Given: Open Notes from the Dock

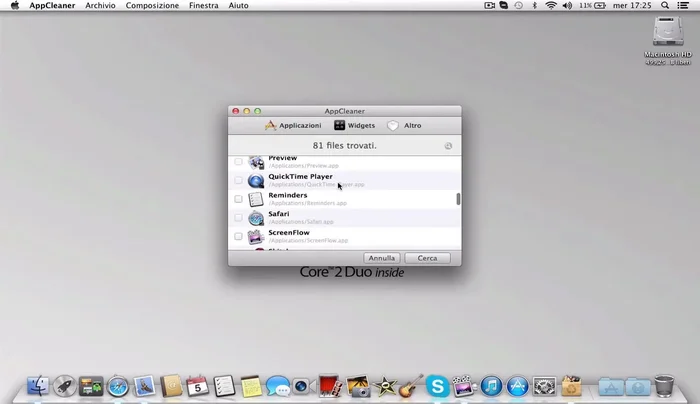Looking at the screenshot, I should [251, 386].
